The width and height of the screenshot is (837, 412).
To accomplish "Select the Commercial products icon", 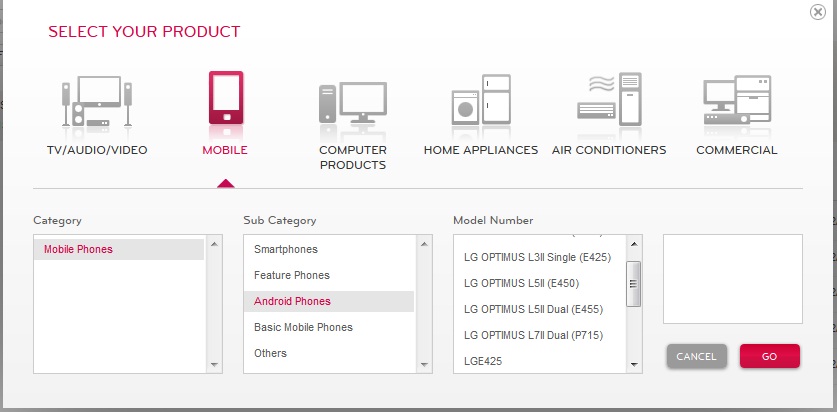I will [737, 100].
